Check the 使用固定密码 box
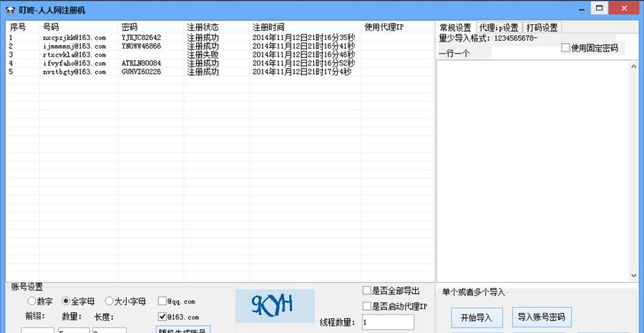 click(566, 48)
